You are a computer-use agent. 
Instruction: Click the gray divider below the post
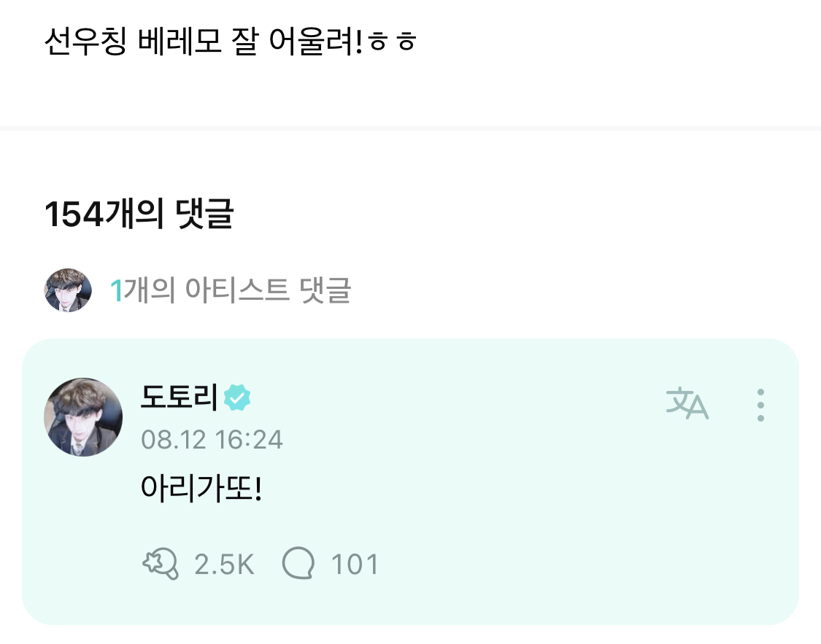[x=410, y=128]
